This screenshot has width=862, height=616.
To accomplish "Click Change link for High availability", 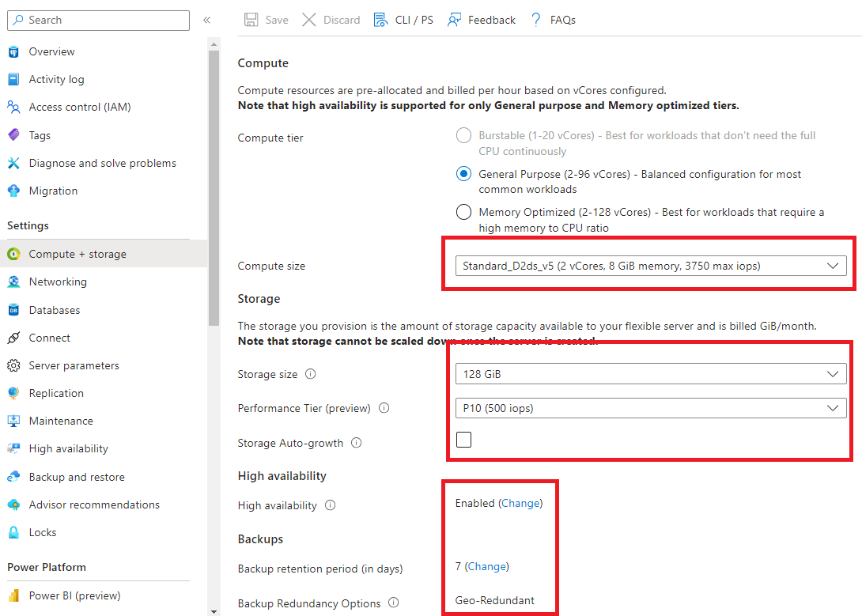I will click(520, 503).
